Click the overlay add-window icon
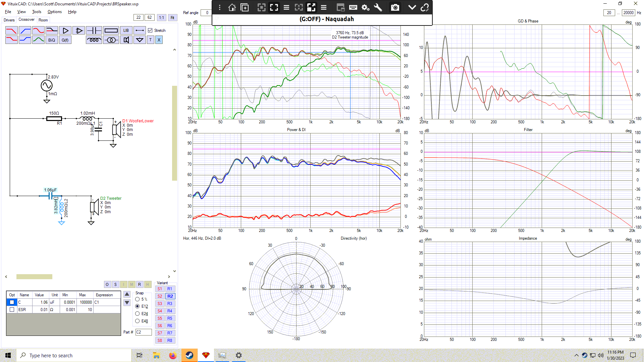 [x=245, y=8]
